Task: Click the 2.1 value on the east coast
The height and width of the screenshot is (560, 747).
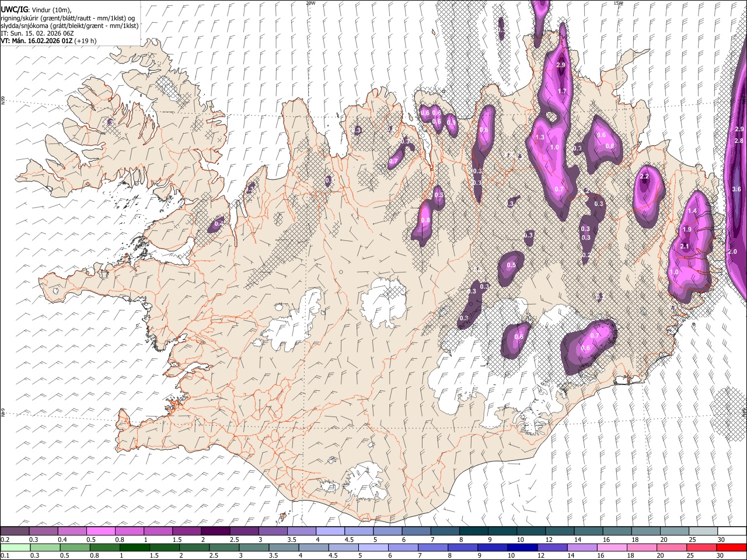Action: [x=685, y=247]
